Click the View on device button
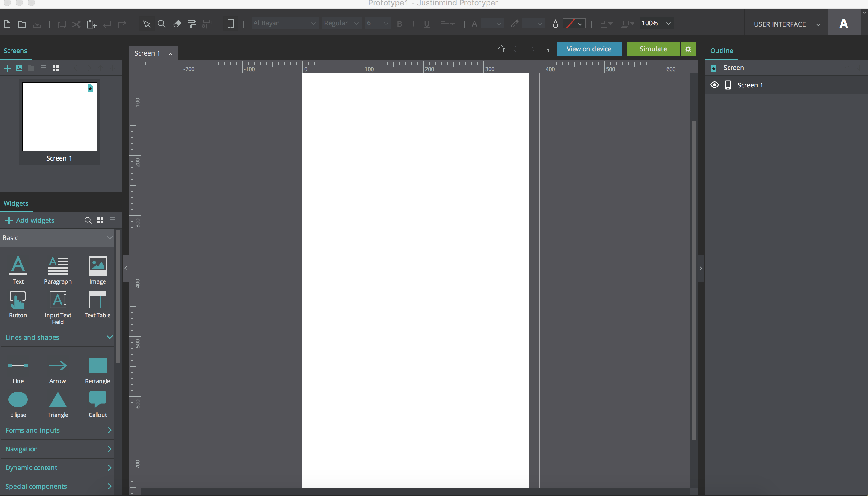Screen dimensions: 868x496 coord(589,49)
